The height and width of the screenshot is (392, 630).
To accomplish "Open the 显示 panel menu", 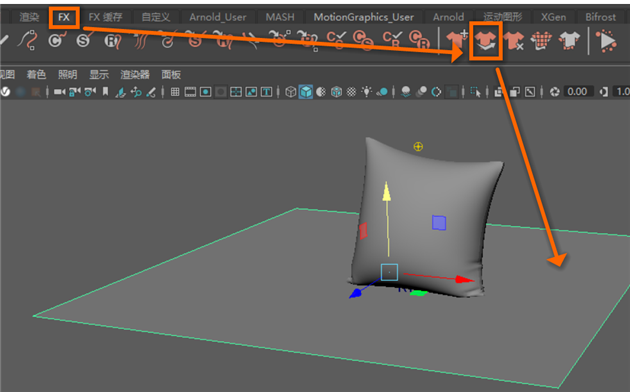I will click(99, 74).
